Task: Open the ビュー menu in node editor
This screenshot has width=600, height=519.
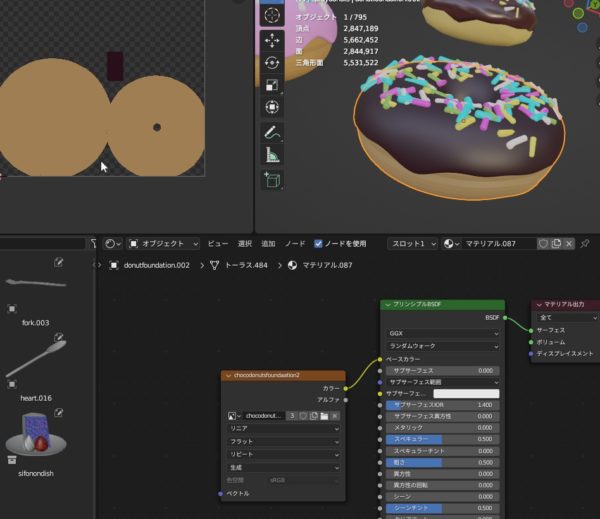Action: pyautogui.click(x=217, y=243)
